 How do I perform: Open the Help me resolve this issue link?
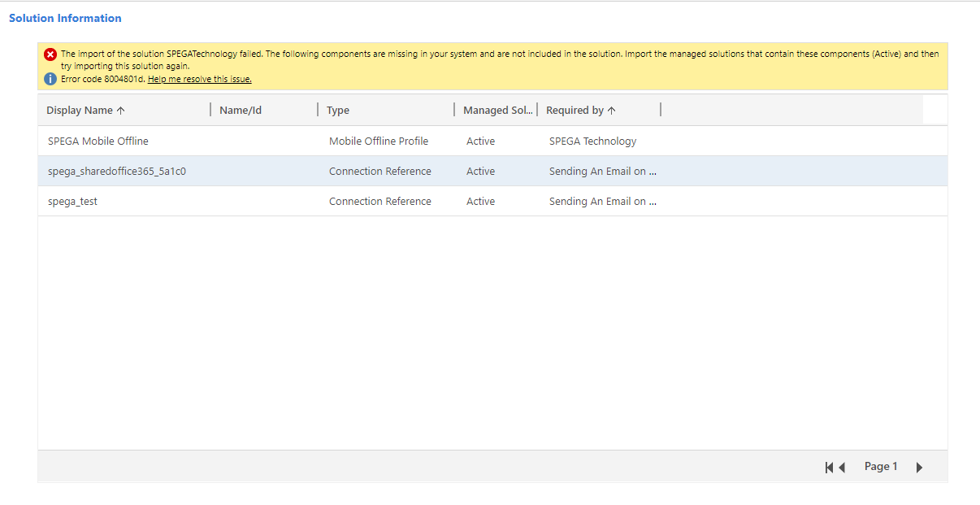click(199, 79)
